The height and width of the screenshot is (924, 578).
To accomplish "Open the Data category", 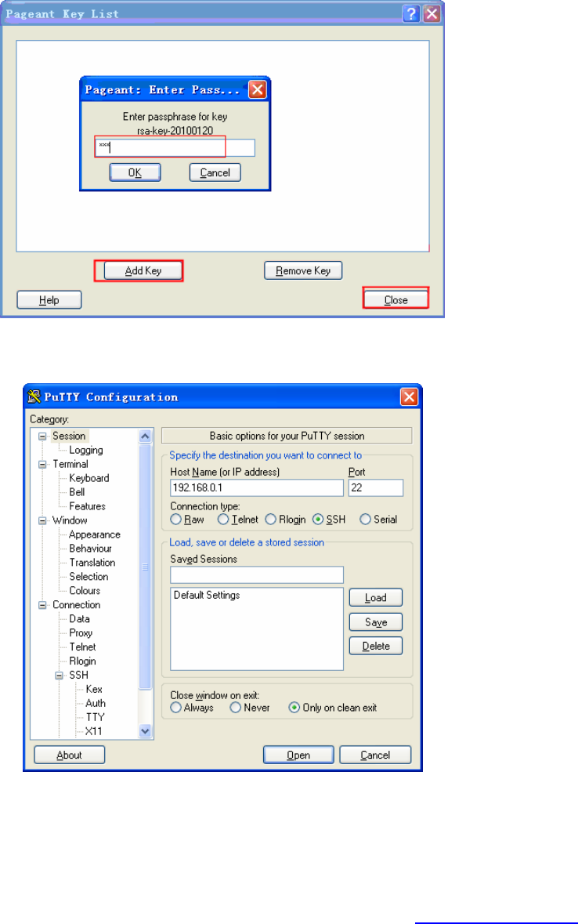I will click(x=79, y=619).
